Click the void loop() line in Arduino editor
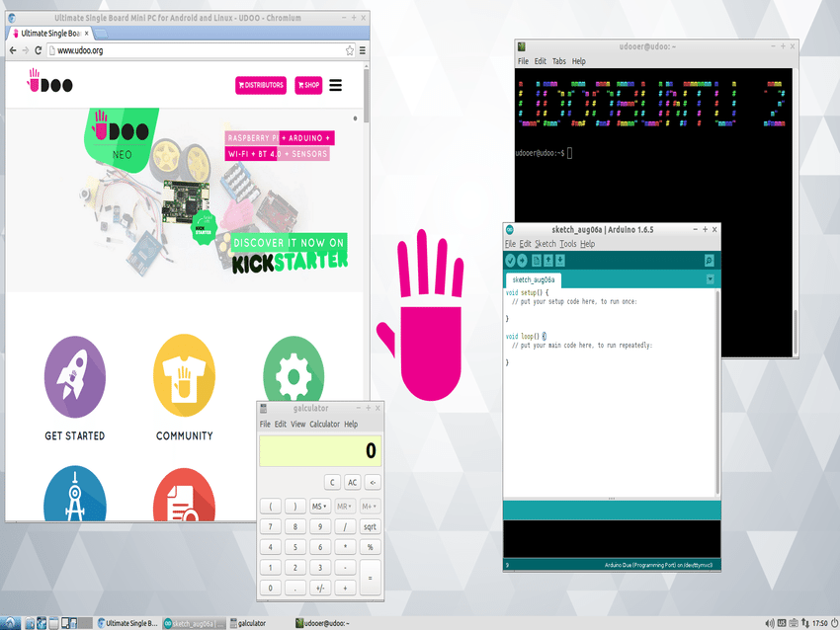The height and width of the screenshot is (630, 840). (x=526, y=337)
